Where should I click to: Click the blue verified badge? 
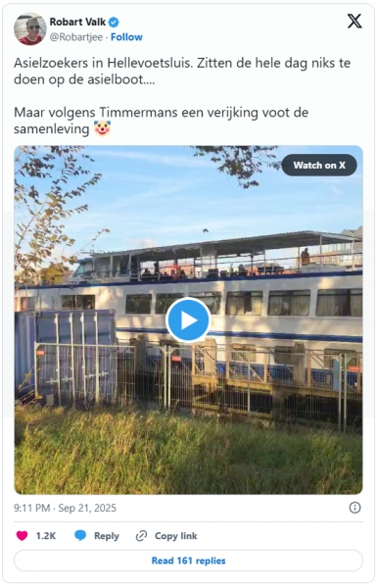tap(114, 23)
